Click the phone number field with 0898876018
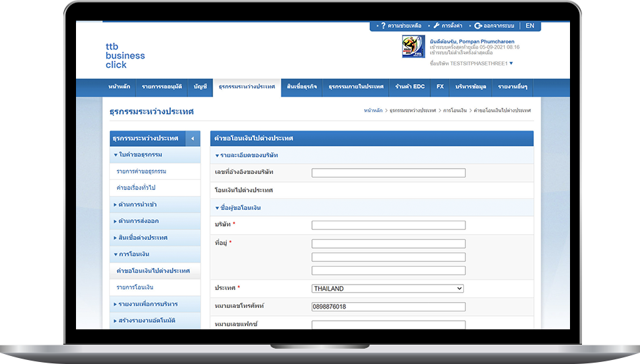 (388, 307)
